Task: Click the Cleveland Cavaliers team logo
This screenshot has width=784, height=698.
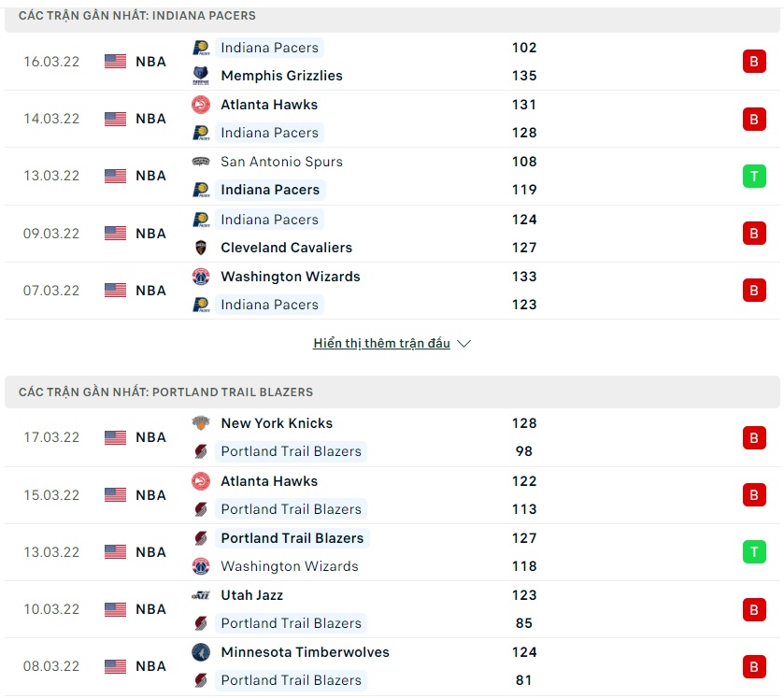Action: point(201,248)
